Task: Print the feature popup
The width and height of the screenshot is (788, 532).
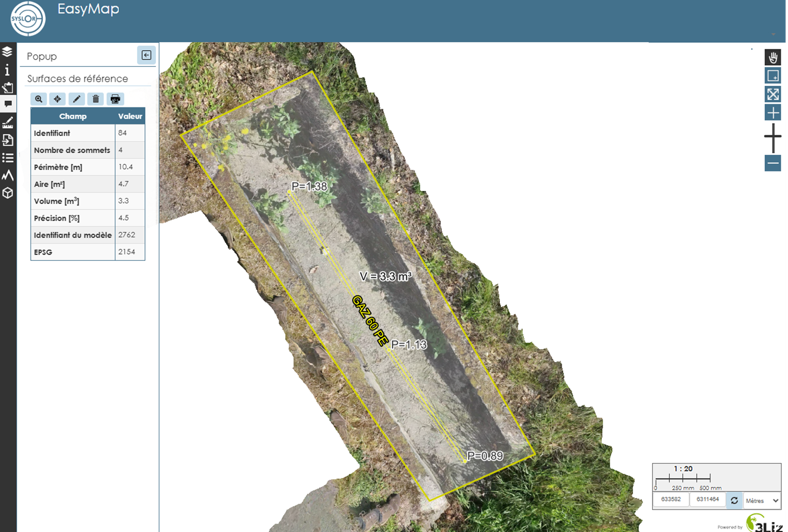Action: 115,99
